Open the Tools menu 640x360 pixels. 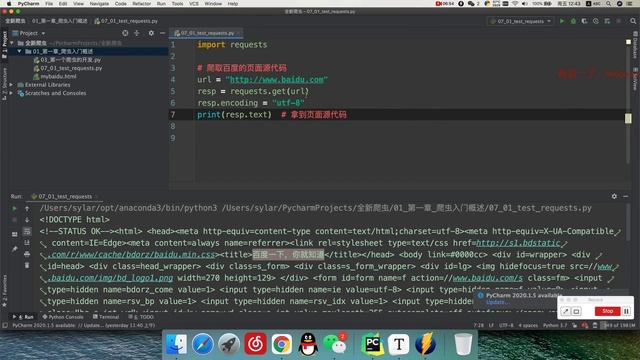177,4
